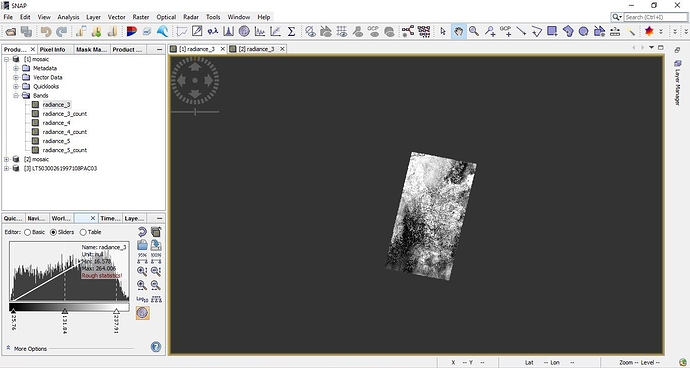Screen dimensions: 690x368
Task: Open the Layer Manager side panel
Action: [677, 83]
